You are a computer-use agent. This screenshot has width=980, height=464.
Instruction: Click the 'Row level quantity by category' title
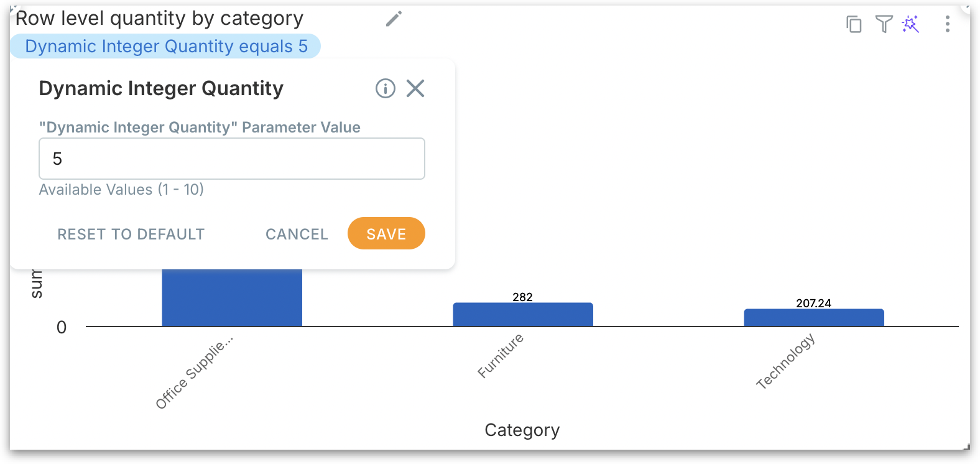click(x=159, y=19)
